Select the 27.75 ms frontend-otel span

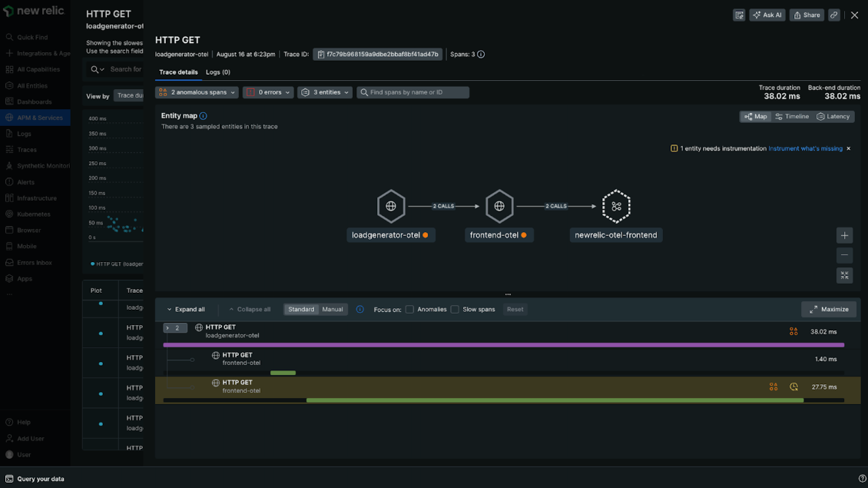[508, 390]
